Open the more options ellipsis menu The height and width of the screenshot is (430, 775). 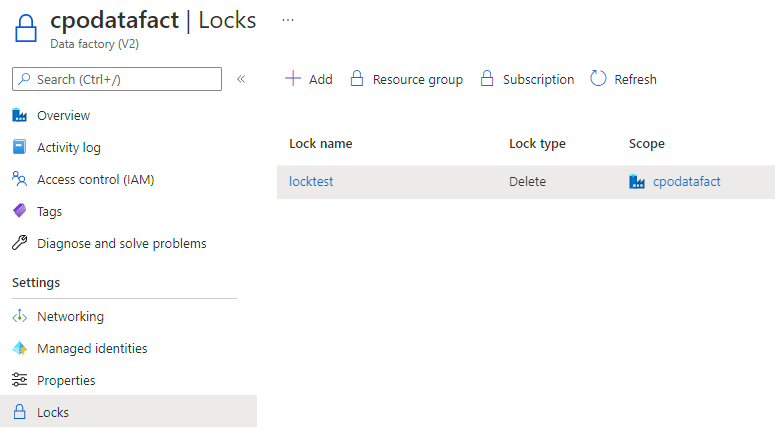288,20
